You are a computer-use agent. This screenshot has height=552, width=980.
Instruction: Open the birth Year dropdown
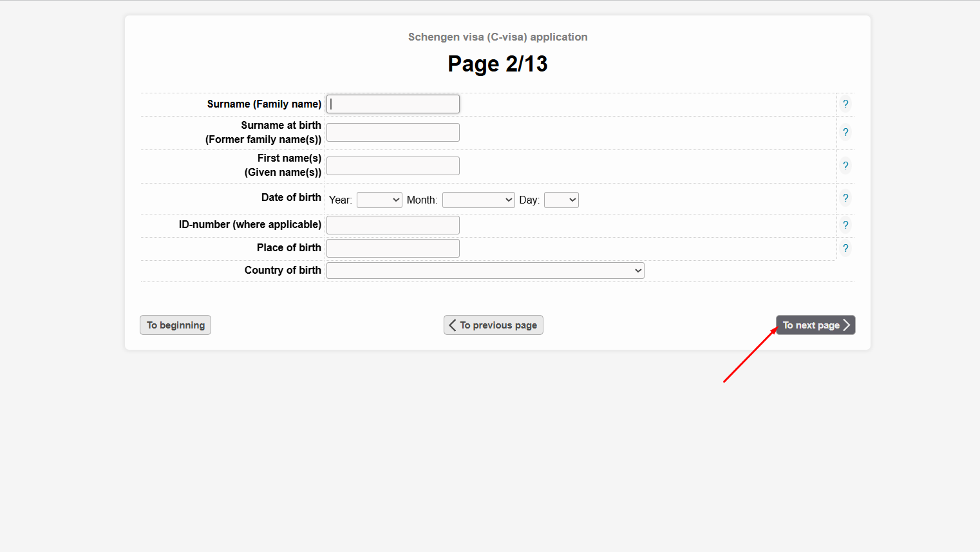[x=379, y=200]
